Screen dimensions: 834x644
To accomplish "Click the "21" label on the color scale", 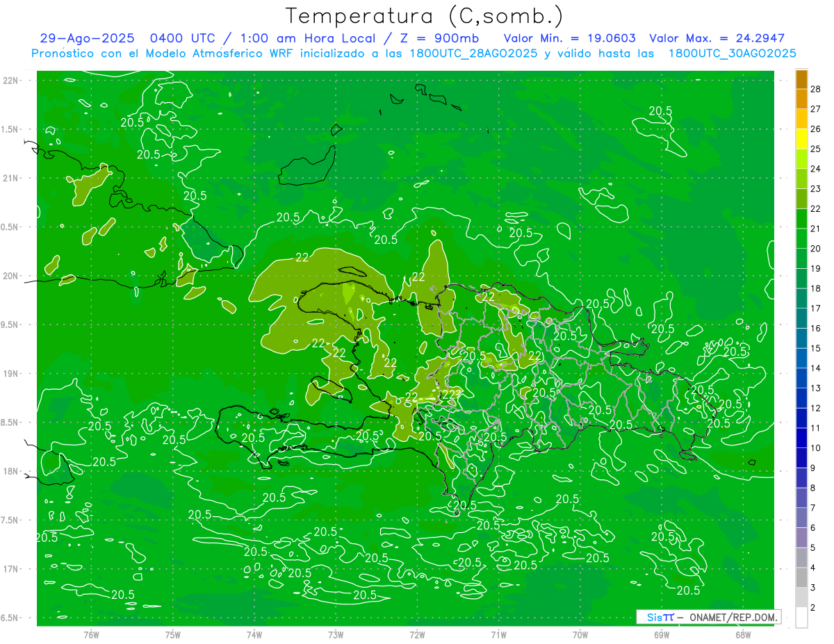I will pos(816,229).
